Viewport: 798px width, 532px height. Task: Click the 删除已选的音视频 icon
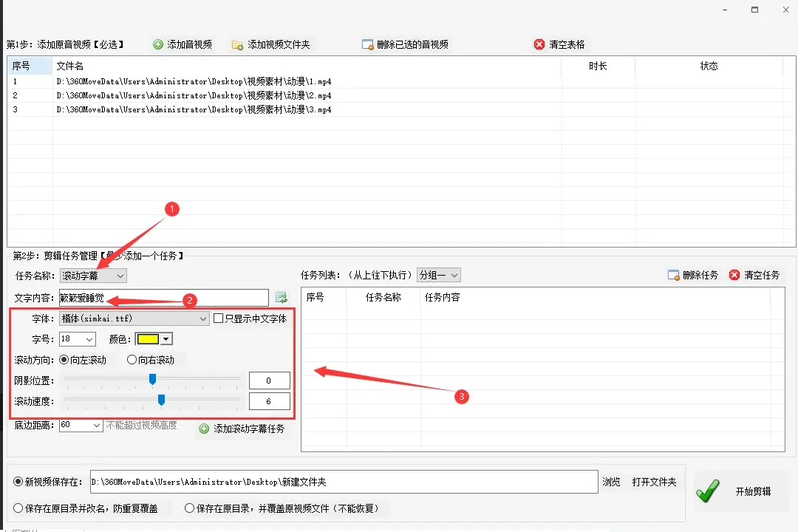[367, 45]
